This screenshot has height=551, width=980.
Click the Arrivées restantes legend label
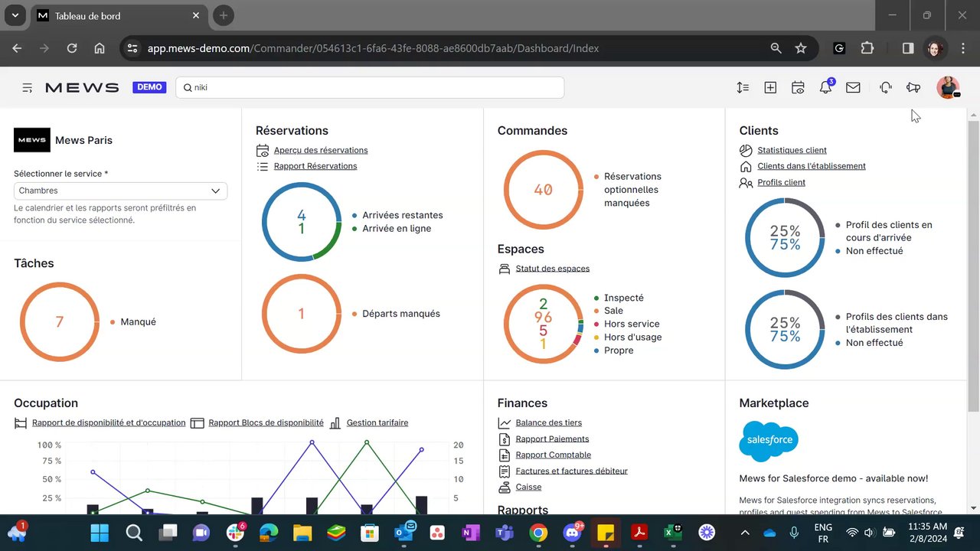click(403, 215)
